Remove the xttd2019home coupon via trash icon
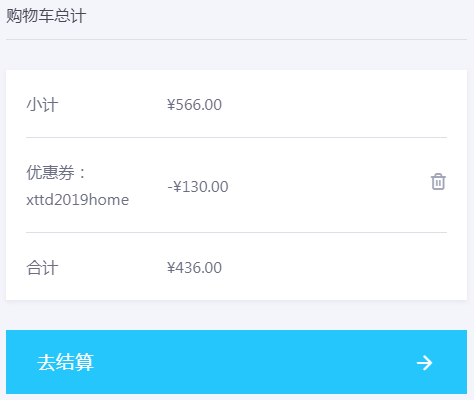The width and height of the screenshot is (474, 400). [438, 182]
